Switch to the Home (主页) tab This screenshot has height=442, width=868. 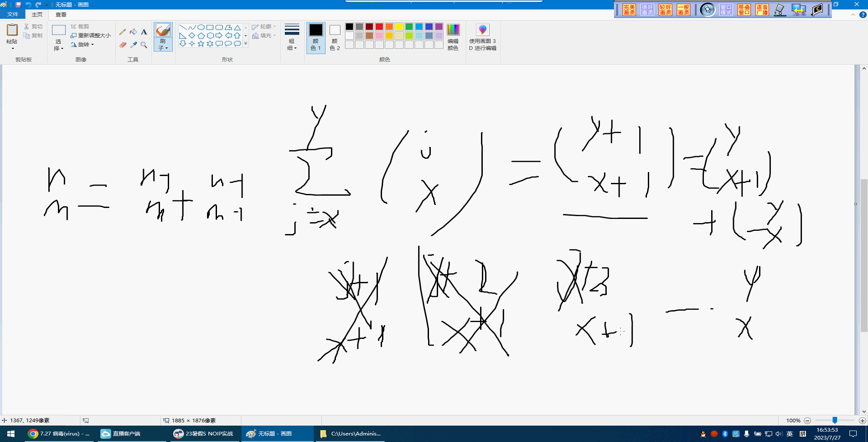tap(37, 15)
